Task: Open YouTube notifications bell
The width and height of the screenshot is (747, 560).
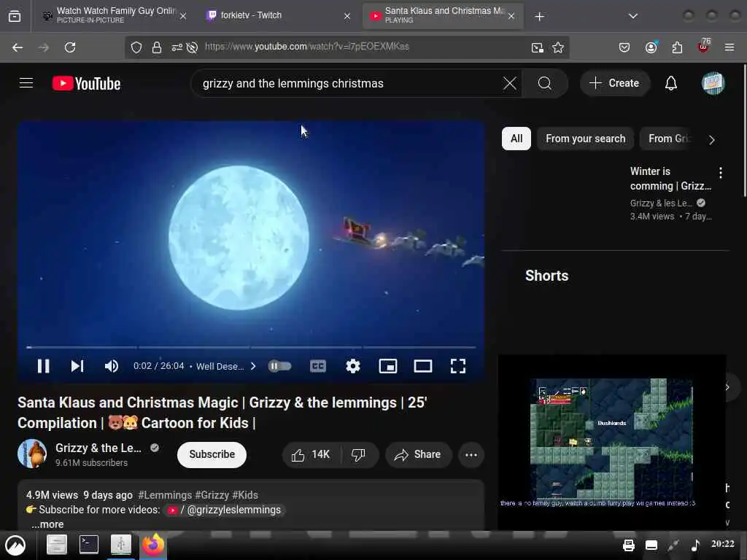Action: pos(671,83)
